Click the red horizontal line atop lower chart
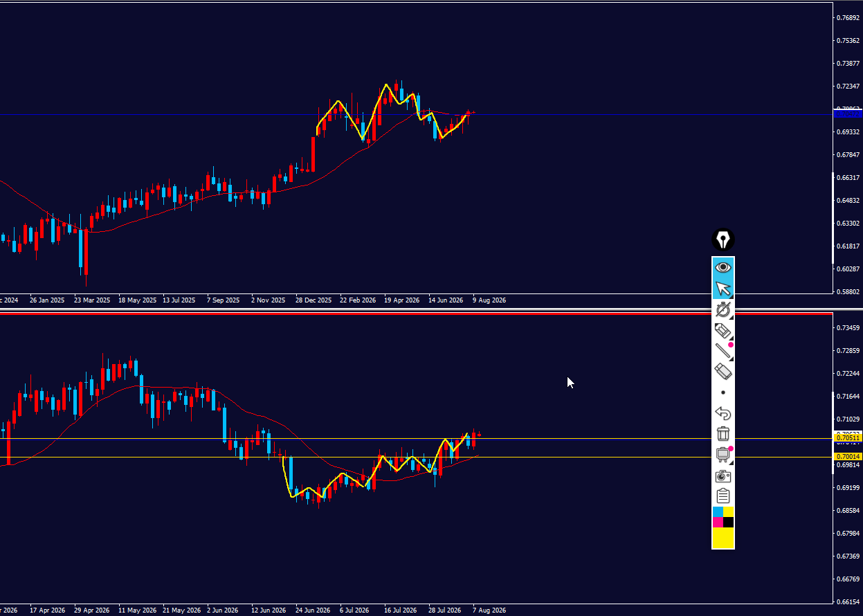 415,314
